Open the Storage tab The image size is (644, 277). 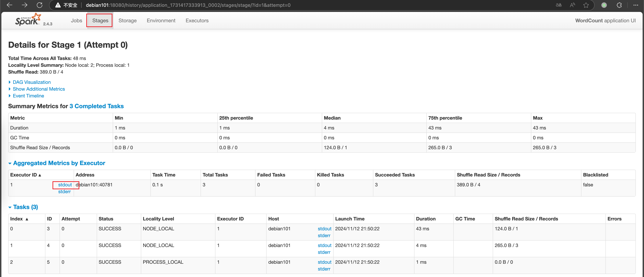pos(128,20)
